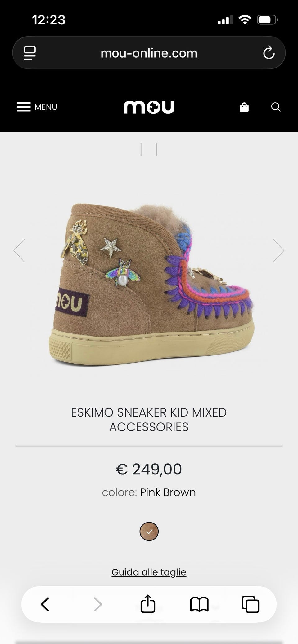Go back with Safari back chevron
298x644 pixels.
click(x=45, y=604)
